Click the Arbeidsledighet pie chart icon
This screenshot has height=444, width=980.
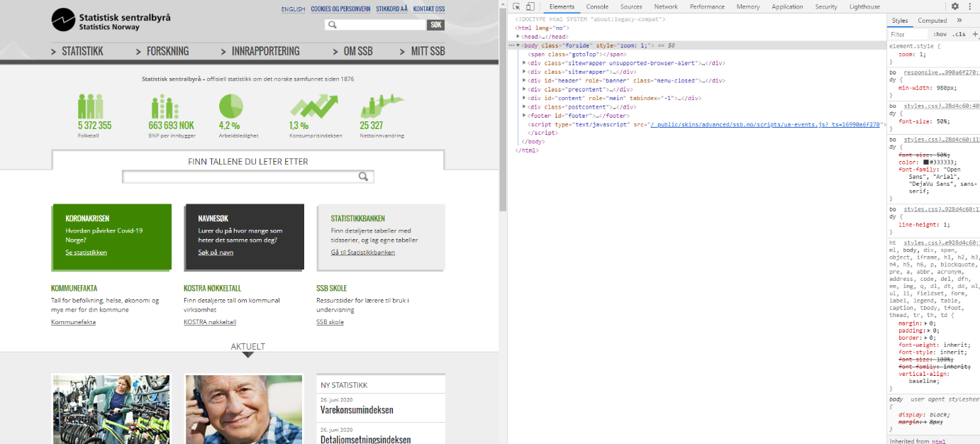[230, 106]
